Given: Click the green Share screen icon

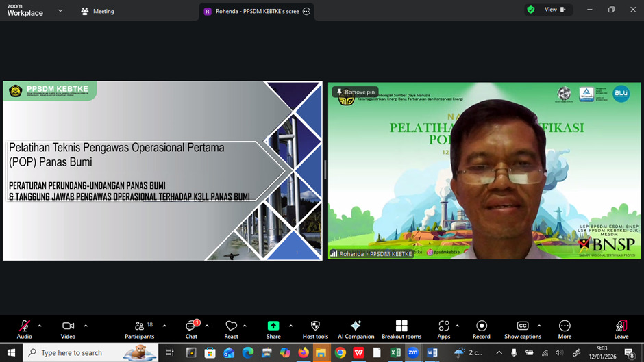Looking at the screenshot, I should 273,326.
